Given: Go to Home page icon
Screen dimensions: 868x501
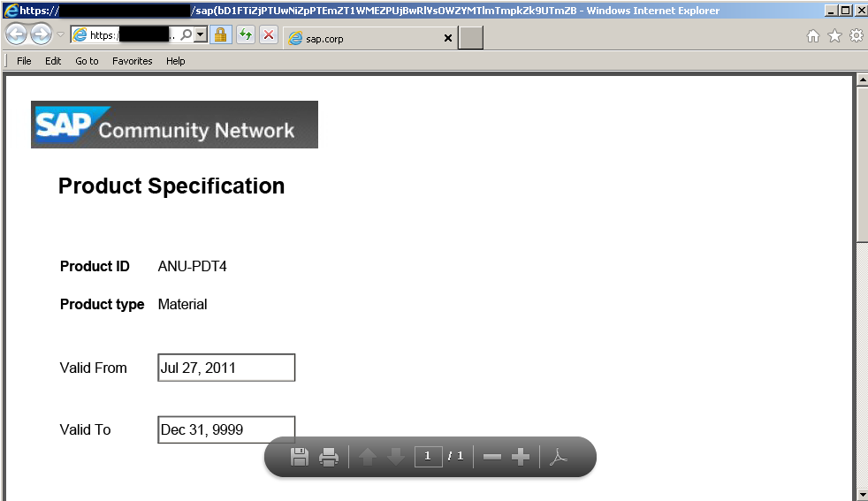Looking at the screenshot, I should click(x=812, y=36).
